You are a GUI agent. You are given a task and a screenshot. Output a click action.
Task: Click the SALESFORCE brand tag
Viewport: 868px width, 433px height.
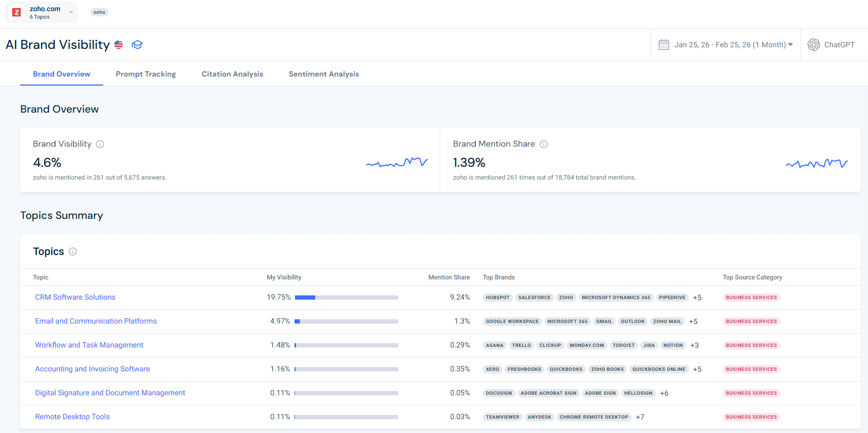(534, 298)
